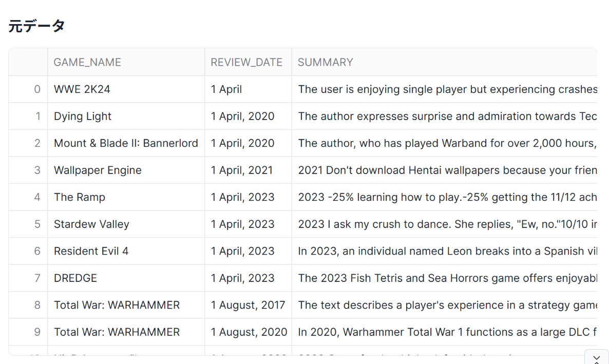Screen dimensions: 609x364
Task: Select the Resident Evil 4 cell
Action: pyautogui.click(x=91, y=251)
